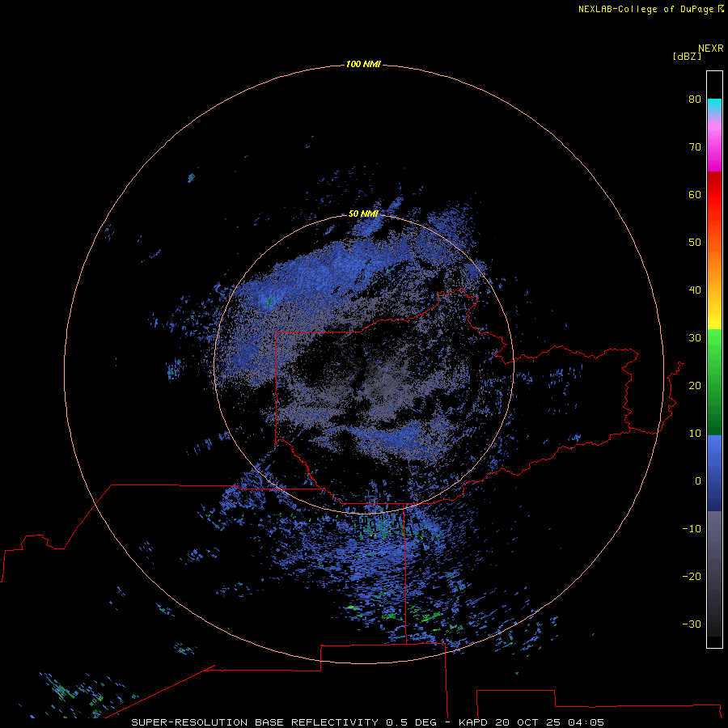This screenshot has width=728, height=728.
Task: Click the 40 value on dBZ scale
Action: tap(695, 290)
